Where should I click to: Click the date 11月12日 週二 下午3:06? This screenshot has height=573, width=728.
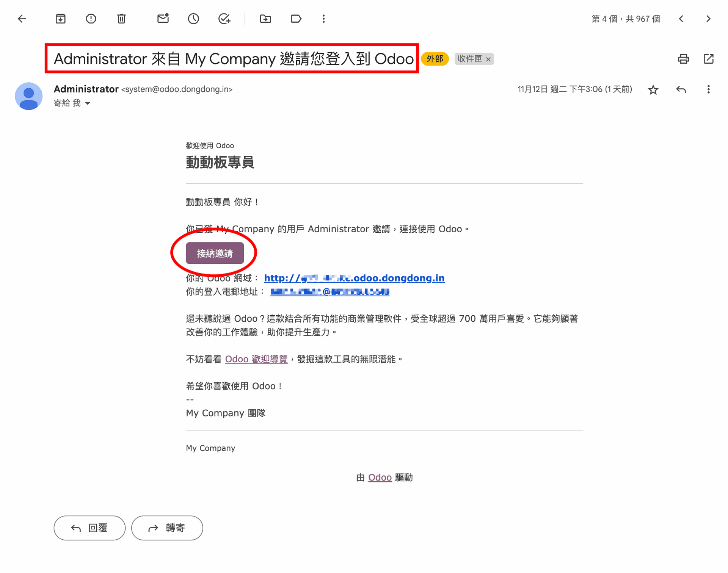(560, 89)
